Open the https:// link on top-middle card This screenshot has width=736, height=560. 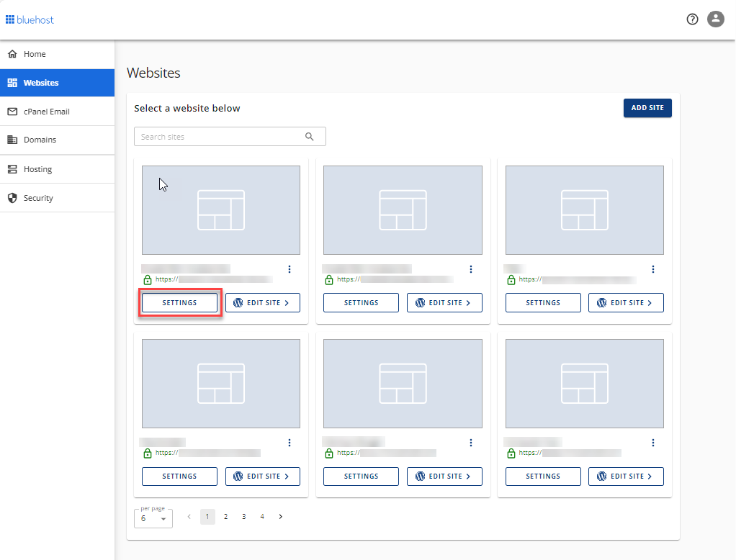[395, 279]
